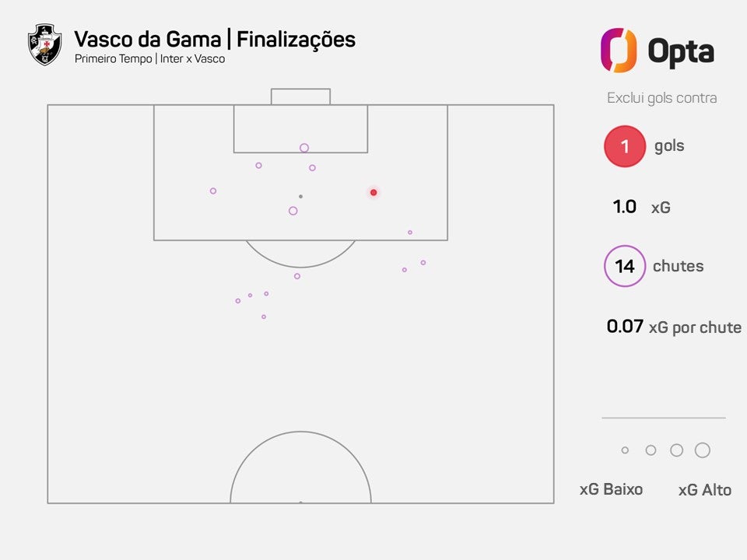
Task: Click the Vasco da Gama club crest
Action: point(45,44)
